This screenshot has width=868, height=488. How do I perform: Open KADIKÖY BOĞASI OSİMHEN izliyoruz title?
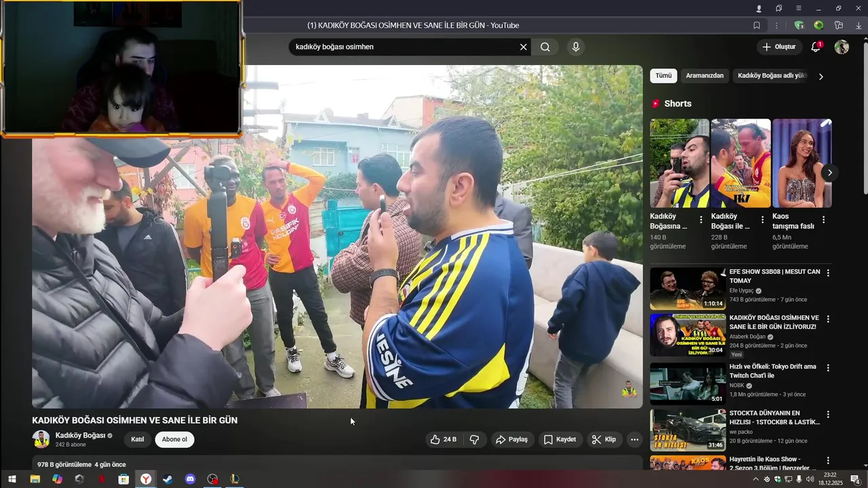[774, 322]
